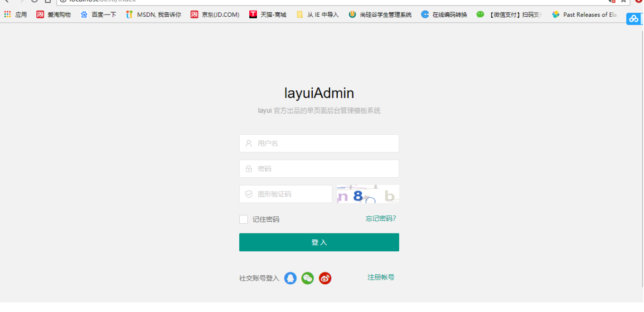Click the layuiAdmin heading
The width and height of the screenshot is (644, 312).
click(x=319, y=93)
